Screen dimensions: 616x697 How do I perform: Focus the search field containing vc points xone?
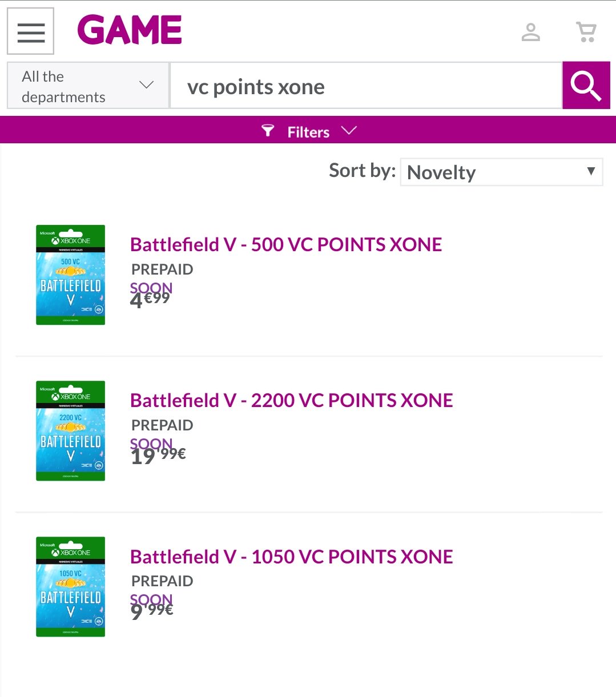click(x=365, y=86)
